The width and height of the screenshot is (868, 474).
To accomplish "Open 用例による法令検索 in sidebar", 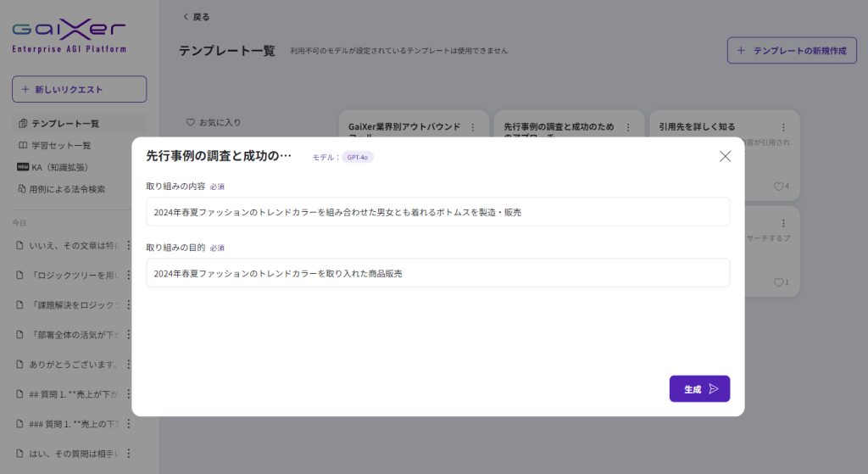I will click(x=68, y=189).
